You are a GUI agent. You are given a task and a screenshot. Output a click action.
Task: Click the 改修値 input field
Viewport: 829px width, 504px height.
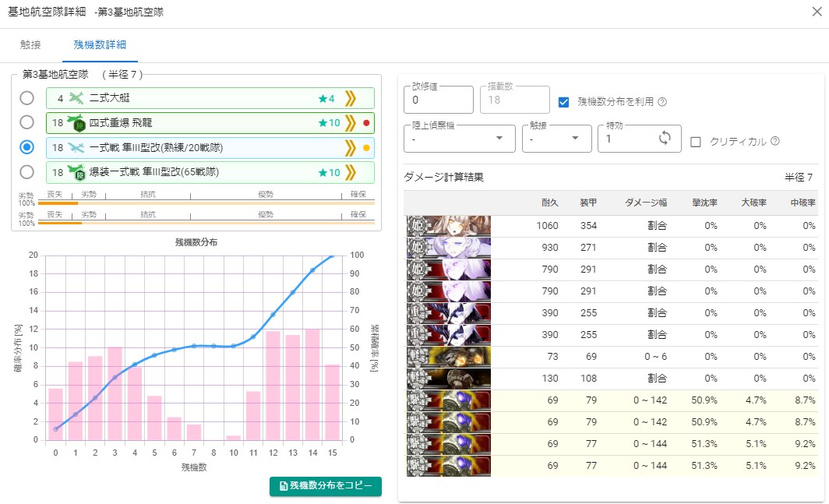click(438, 100)
